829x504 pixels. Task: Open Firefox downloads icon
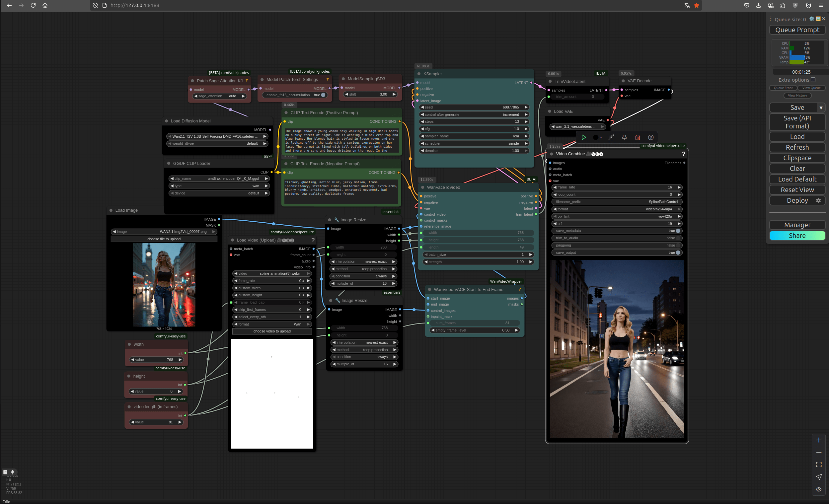tap(758, 5)
